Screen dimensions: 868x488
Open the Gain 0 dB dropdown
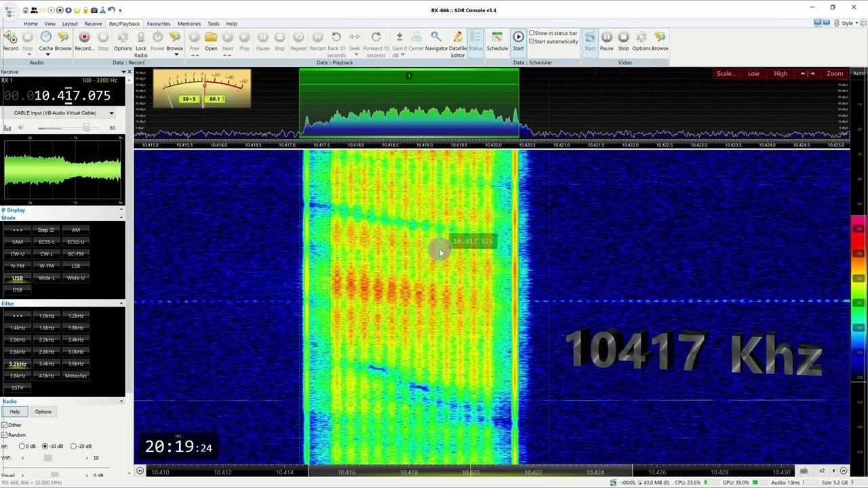coord(399,44)
